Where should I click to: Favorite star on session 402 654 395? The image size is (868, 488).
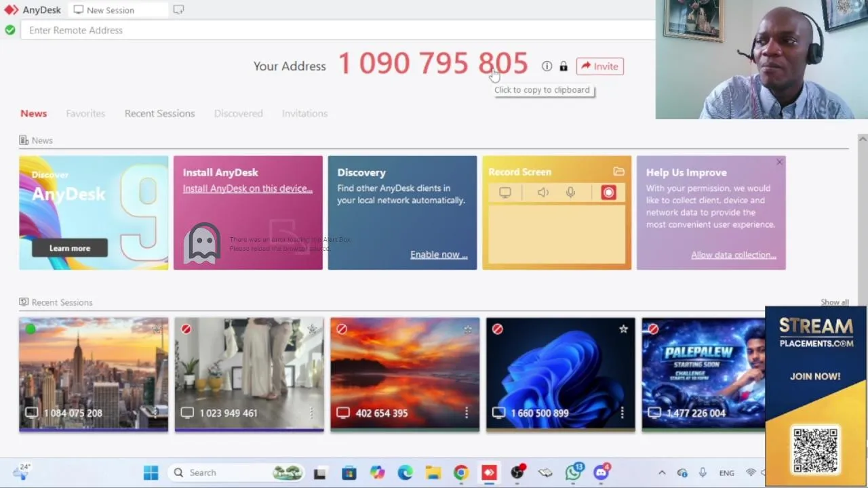(468, 329)
